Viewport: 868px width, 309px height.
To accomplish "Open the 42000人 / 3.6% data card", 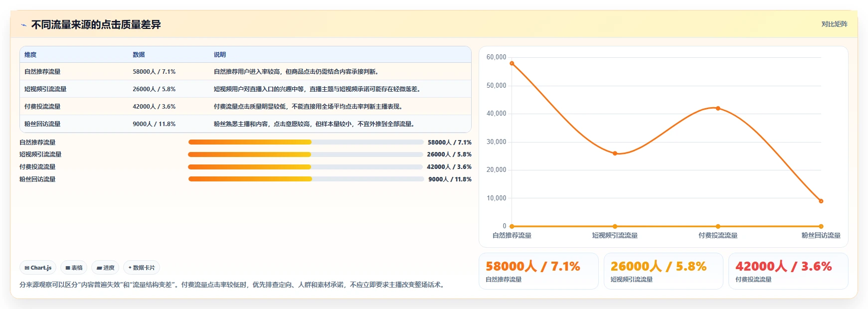I will coord(788,271).
